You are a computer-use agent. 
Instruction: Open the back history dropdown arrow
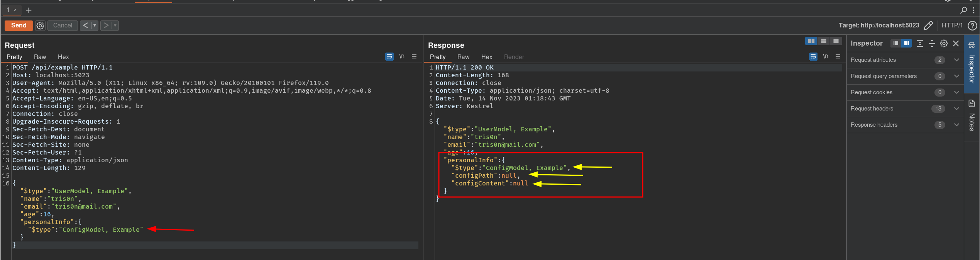pyautogui.click(x=95, y=25)
